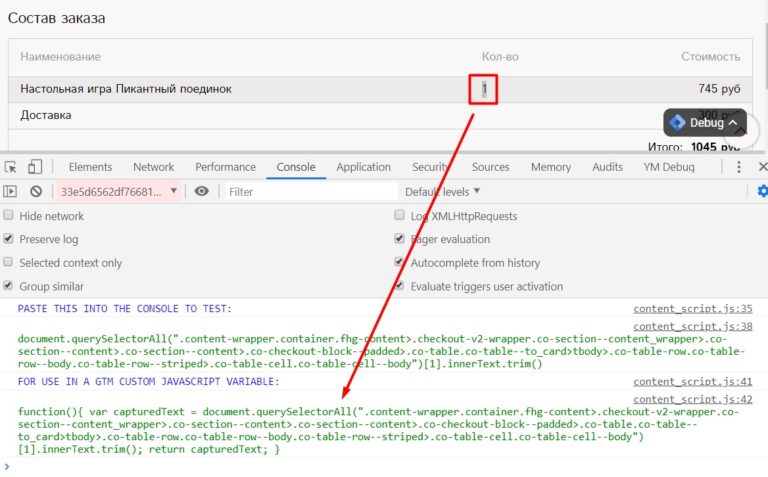The height and width of the screenshot is (477, 768).
Task: Switch to the Audits tab
Action: click(x=607, y=167)
